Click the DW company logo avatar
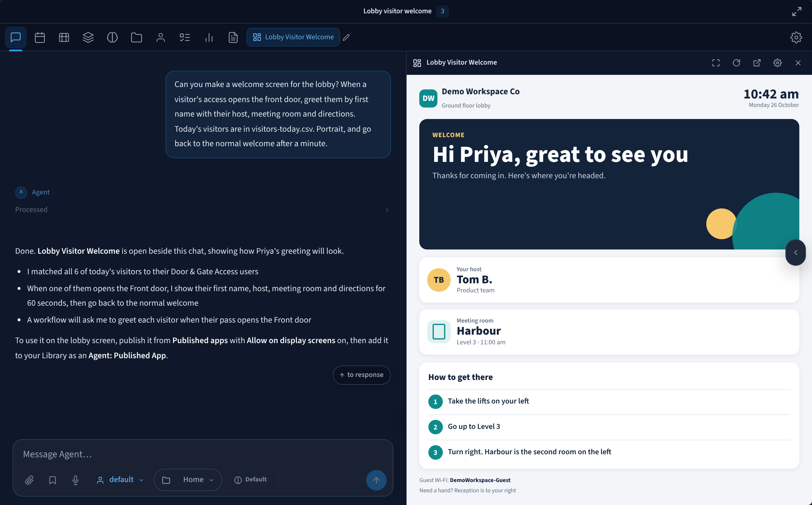 (428, 98)
